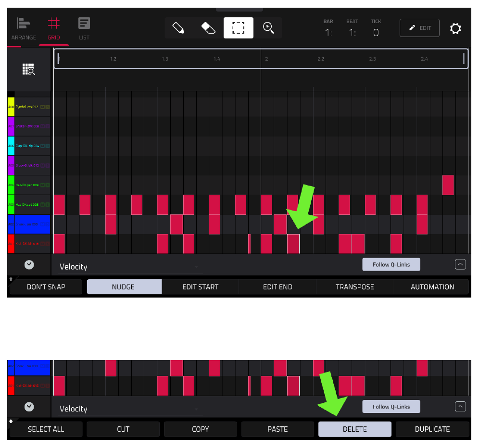
Task: Tap the shift arrow beside DON'T SNAP
Action: (x=11, y=279)
